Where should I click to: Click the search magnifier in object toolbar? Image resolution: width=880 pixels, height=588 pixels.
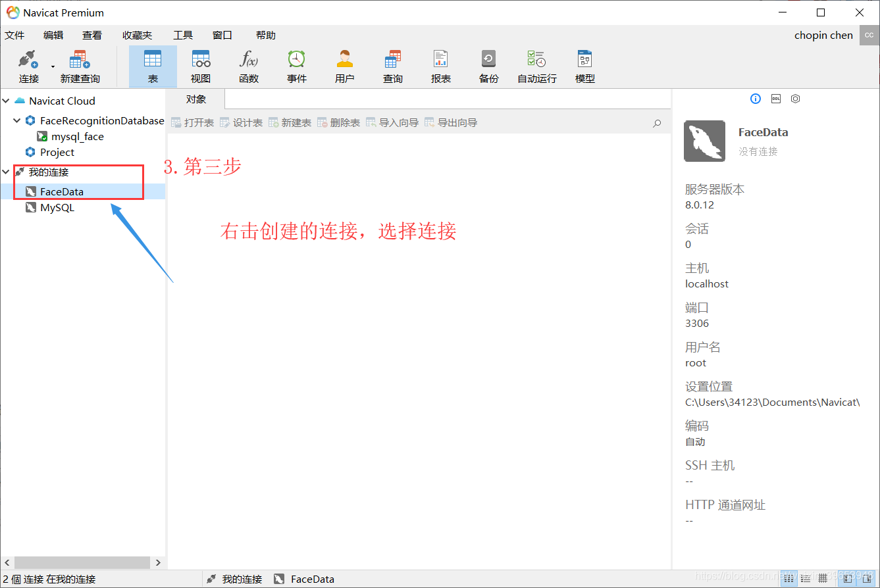click(657, 123)
